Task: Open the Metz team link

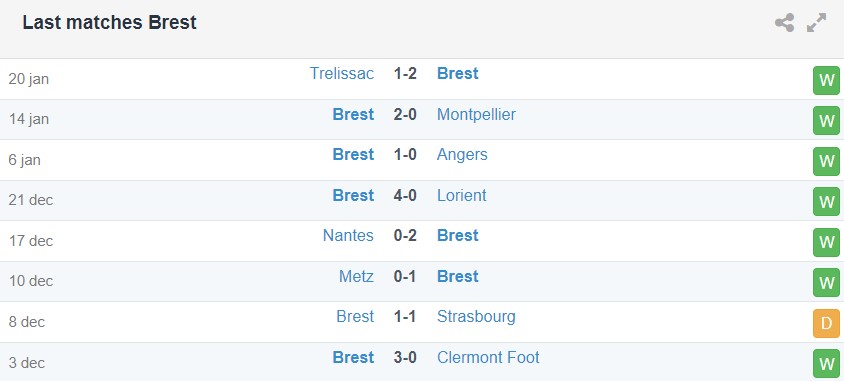Action: [356, 276]
